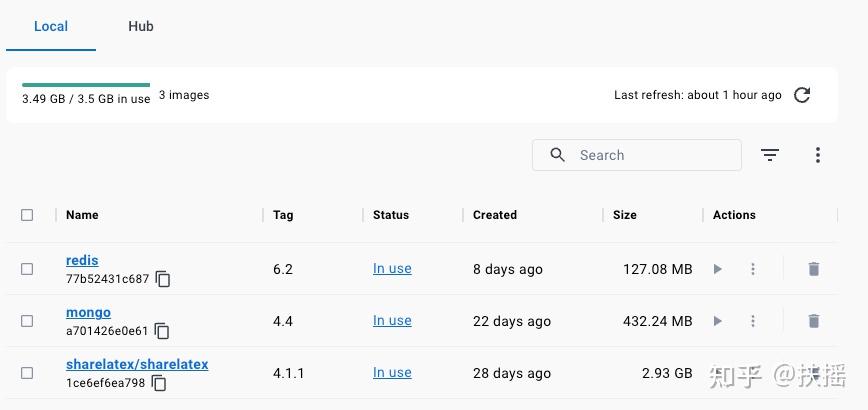Refresh the images list
Screen dimensions: 868x410
coord(802,95)
